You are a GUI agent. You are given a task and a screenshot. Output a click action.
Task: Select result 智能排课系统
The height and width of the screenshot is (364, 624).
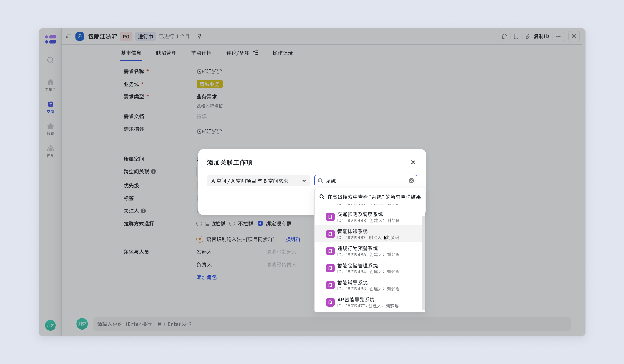point(368,234)
